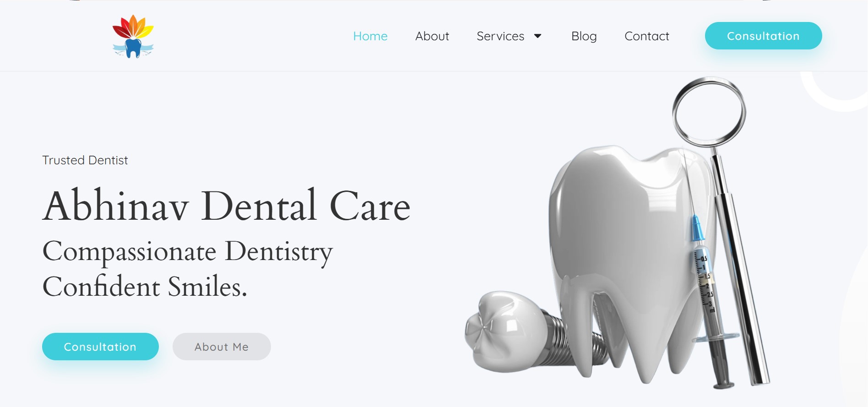Screen dimensions: 868x407
Task: Click the large tooth illustration
Action: click(x=627, y=256)
